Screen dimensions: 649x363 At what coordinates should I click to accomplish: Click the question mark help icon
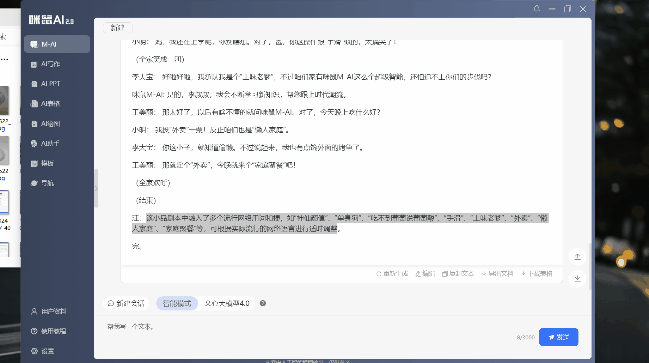pos(263,303)
